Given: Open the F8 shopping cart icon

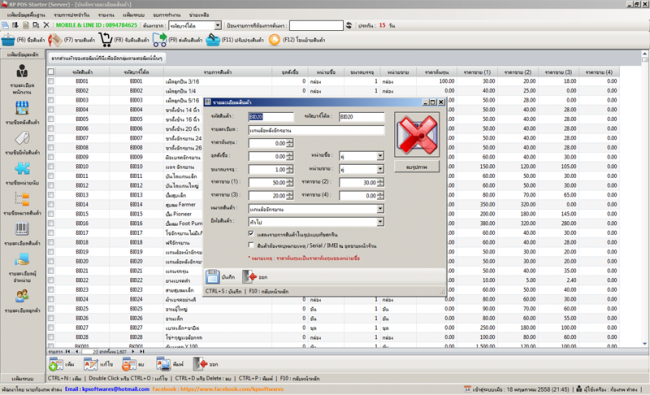Looking at the screenshot, I should [105, 40].
